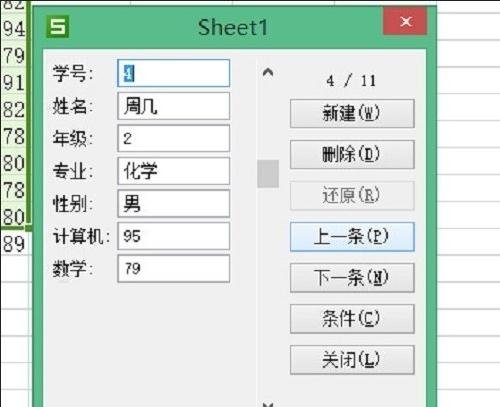Click the scrollbar down arrow at bottom
Screen dimensions: 500x407
[268, 404]
